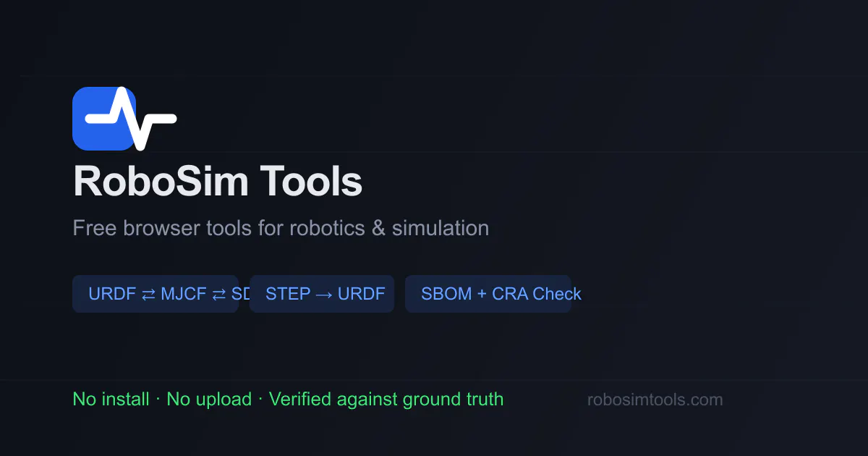Click the RoboSim Tools heading
This screenshot has height=456, width=868.
click(218, 182)
